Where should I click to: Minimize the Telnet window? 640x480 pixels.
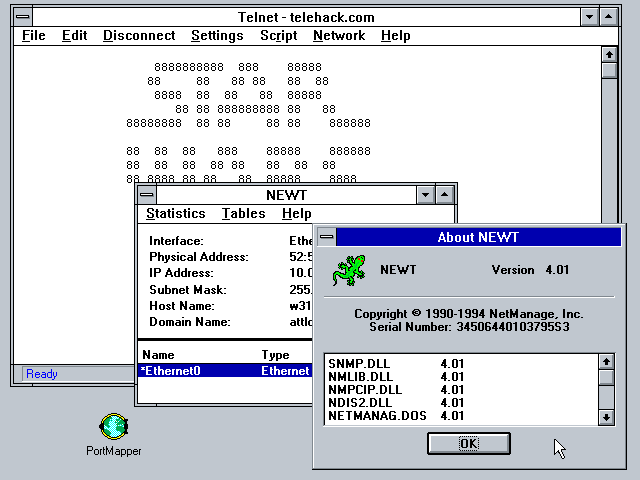click(x=589, y=17)
